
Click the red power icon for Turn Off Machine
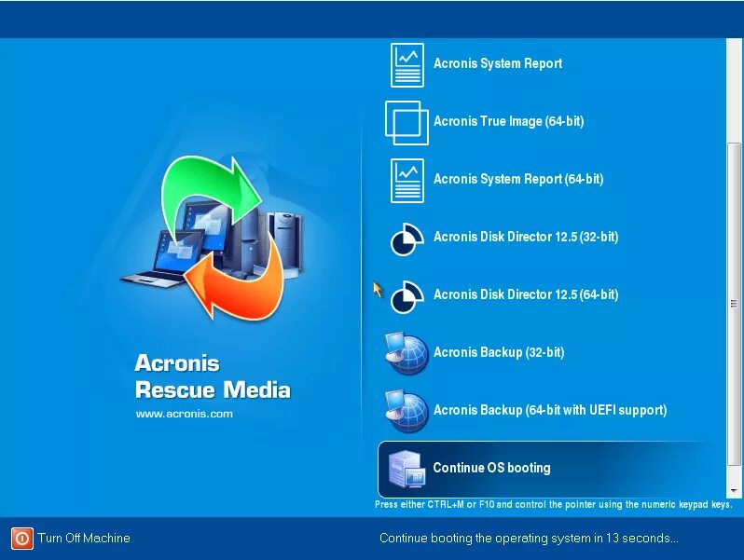pos(21,539)
